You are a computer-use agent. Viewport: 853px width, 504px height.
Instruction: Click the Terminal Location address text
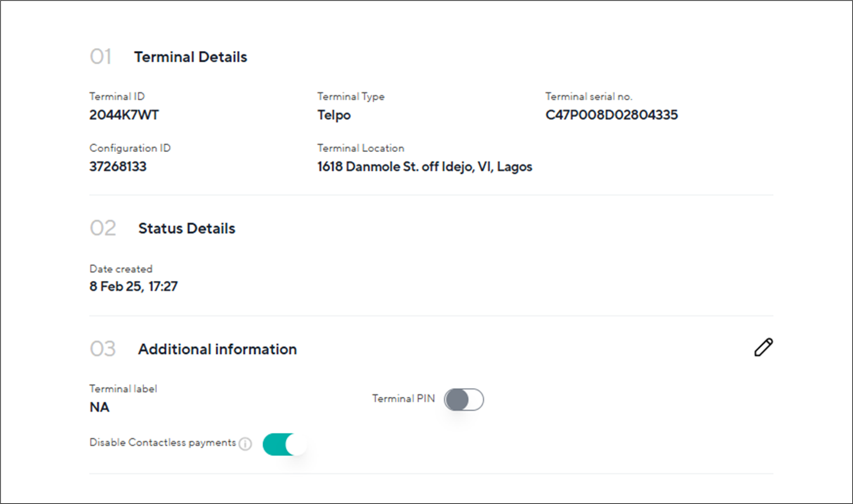pyautogui.click(x=423, y=166)
